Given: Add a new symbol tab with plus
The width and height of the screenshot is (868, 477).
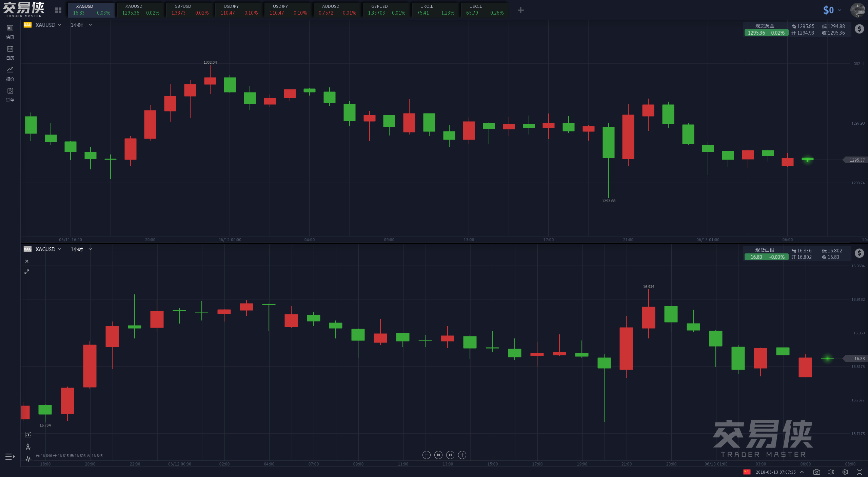Looking at the screenshot, I should tap(521, 11).
